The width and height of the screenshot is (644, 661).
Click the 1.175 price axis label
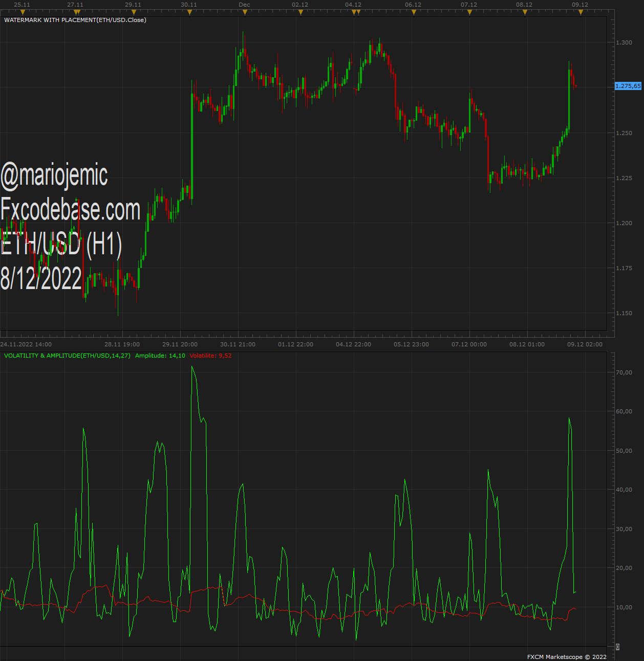point(624,268)
